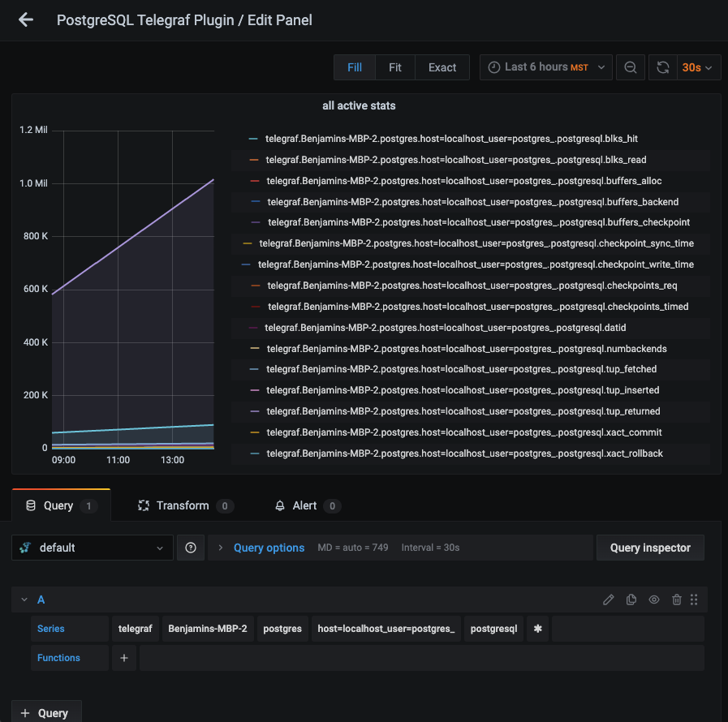
Task: Select Fit display mode
Action: pyautogui.click(x=395, y=67)
